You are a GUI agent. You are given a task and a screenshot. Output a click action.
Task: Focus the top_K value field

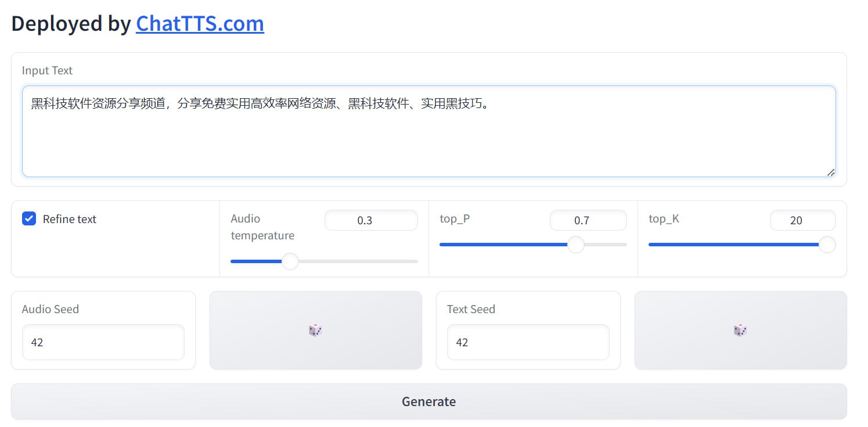click(x=802, y=220)
